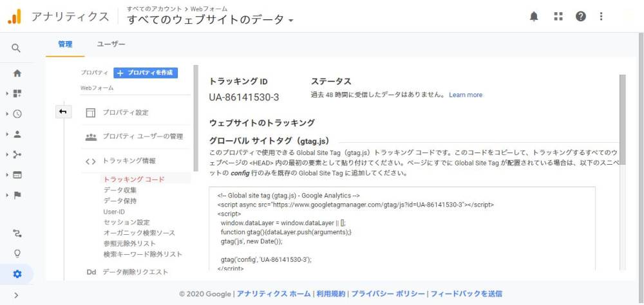Open the Home icon in left sidebar

[17, 73]
